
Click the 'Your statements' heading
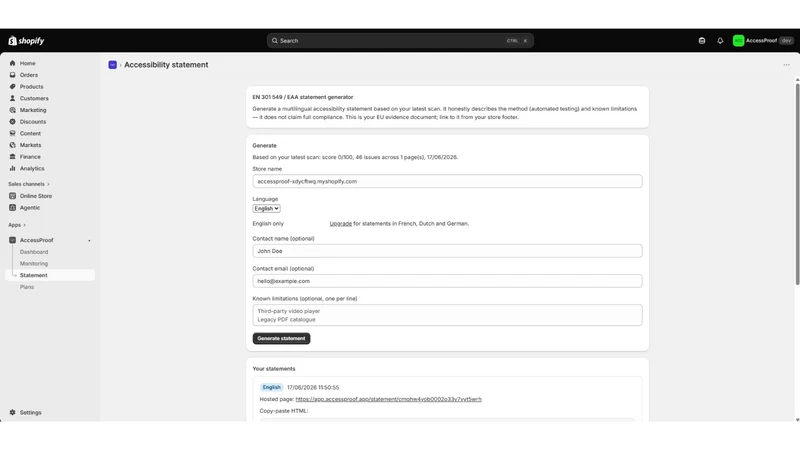click(x=274, y=369)
